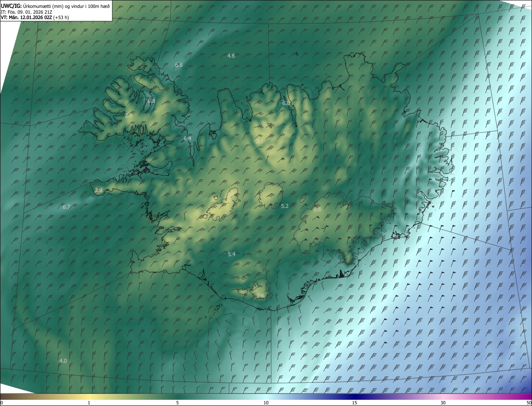Click the initial time "IT: Fös. 09. 01. 2026 21Z"
The height and width of the screenshot is (406, 532).
[27, 12]
